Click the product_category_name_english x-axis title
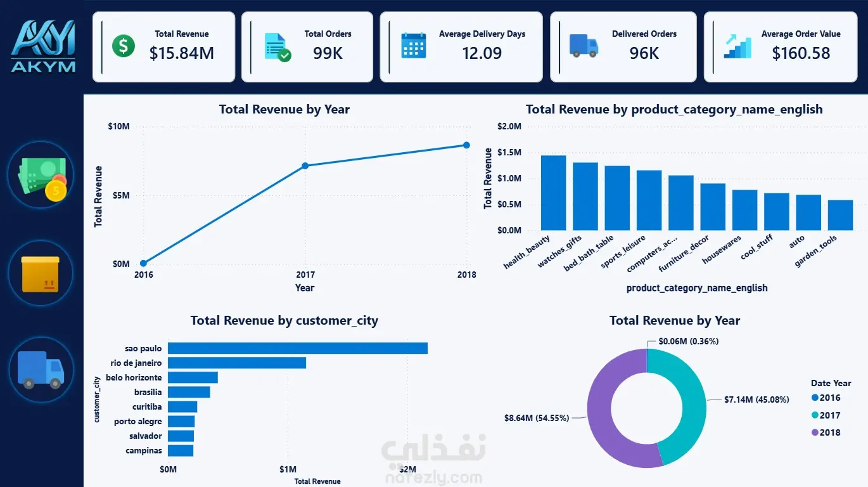Image resolution: width=868 pixels, height=487 pixels. 697,288
